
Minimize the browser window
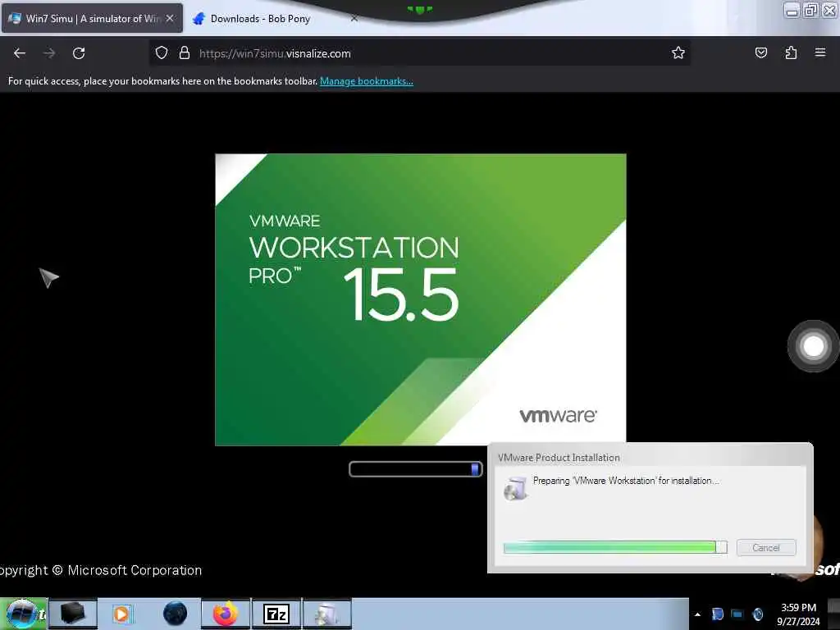coord(792,10)
